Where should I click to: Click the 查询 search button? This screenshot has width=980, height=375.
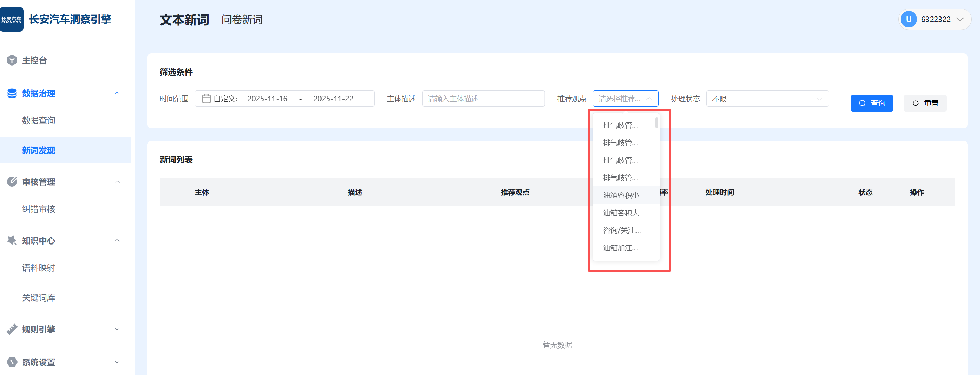pyautogui.click(x=871, y=103)
